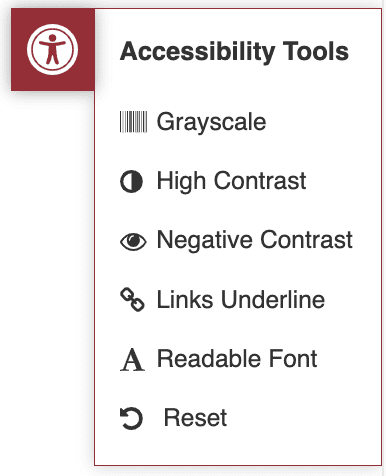Click the word "Underline" in Links Underline

coord(273,299)
